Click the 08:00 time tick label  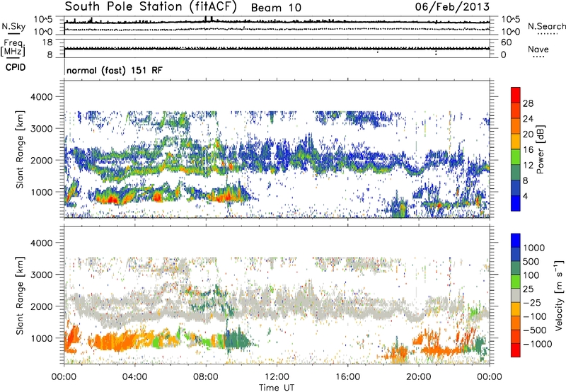[206, 377]
